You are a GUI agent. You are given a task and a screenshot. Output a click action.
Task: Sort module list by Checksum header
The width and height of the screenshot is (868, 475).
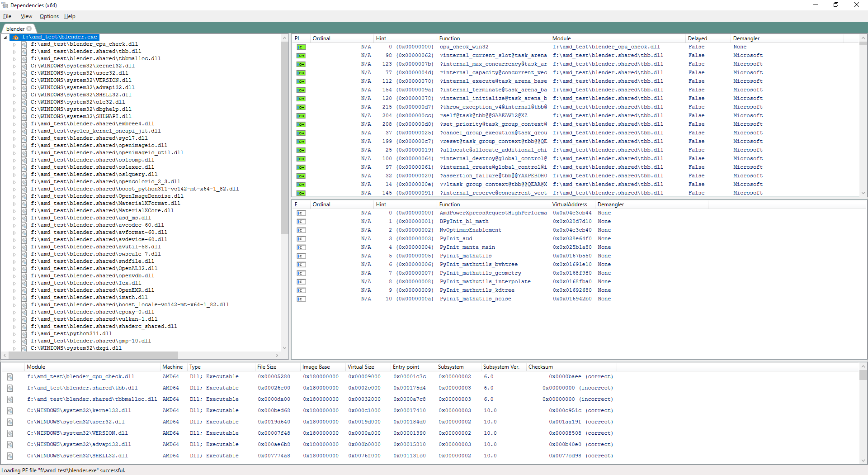pos(571,367)
